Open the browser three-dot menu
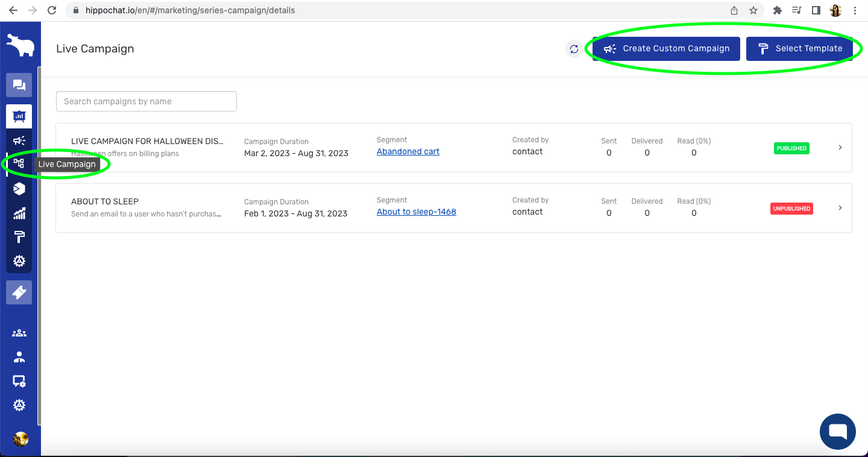The width and height of the screenshot is (868, 457). coord(855,10)
